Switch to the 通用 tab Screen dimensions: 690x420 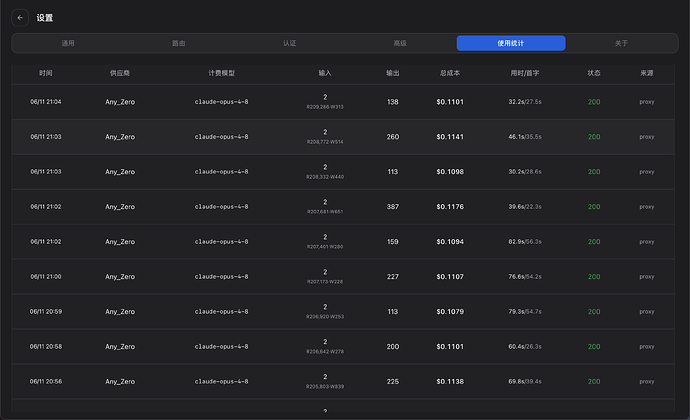[x=68, y=43]
